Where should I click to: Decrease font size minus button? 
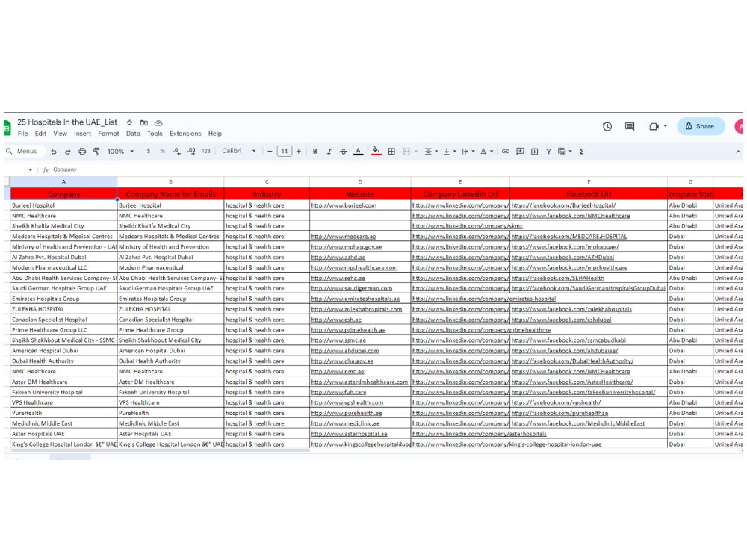click(270, 152)
